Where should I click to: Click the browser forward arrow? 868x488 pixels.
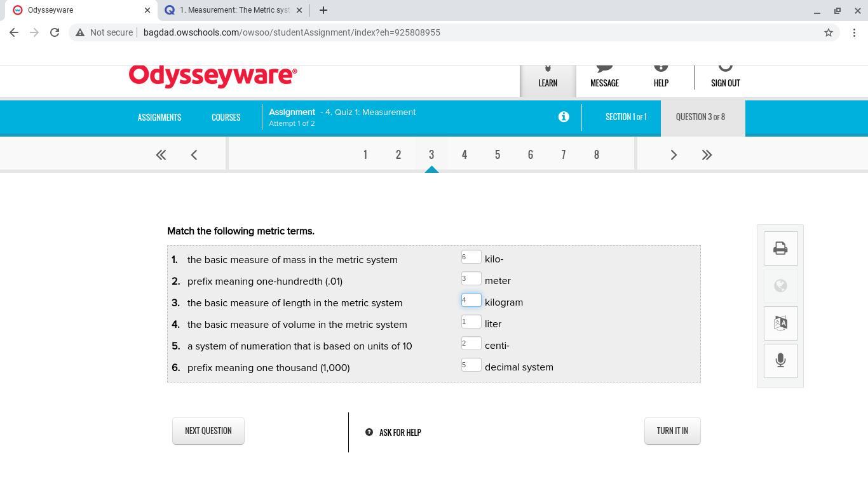[34, 32]
